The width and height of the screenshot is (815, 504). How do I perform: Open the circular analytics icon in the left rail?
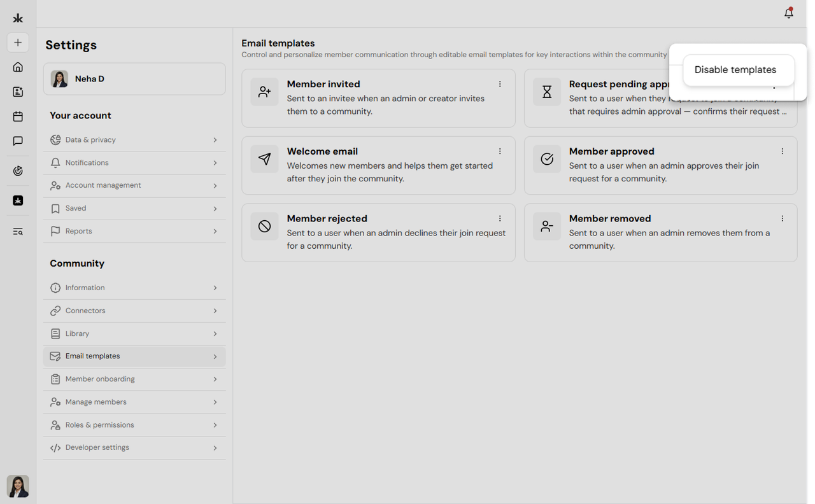pyautogui.click(x=18, y=171)
